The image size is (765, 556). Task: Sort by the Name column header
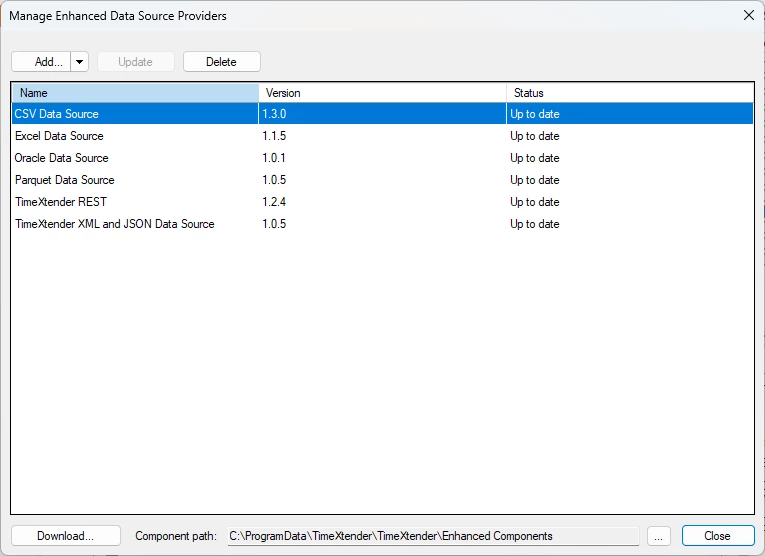pyautogui.click(x=135, y=93)
